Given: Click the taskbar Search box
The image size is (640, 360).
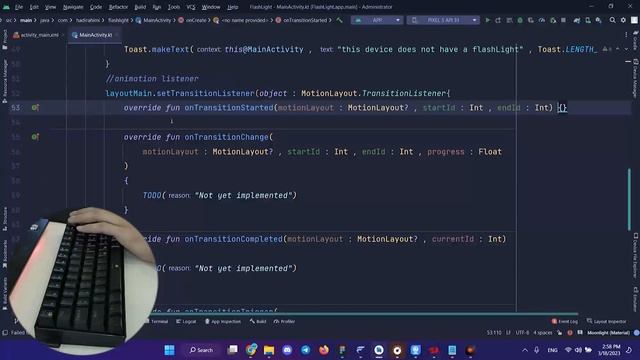Looking at the screenshot, I should point(201,350).
